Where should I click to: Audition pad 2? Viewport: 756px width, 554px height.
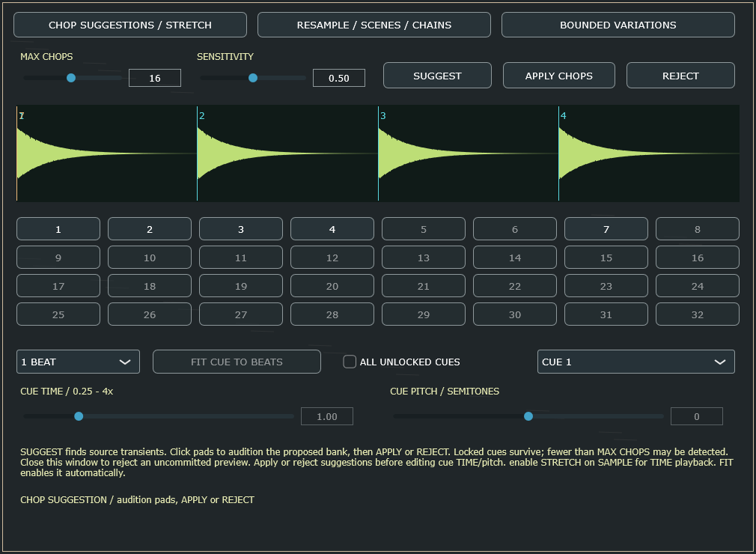pyautogui.click(x=150, y=229)
